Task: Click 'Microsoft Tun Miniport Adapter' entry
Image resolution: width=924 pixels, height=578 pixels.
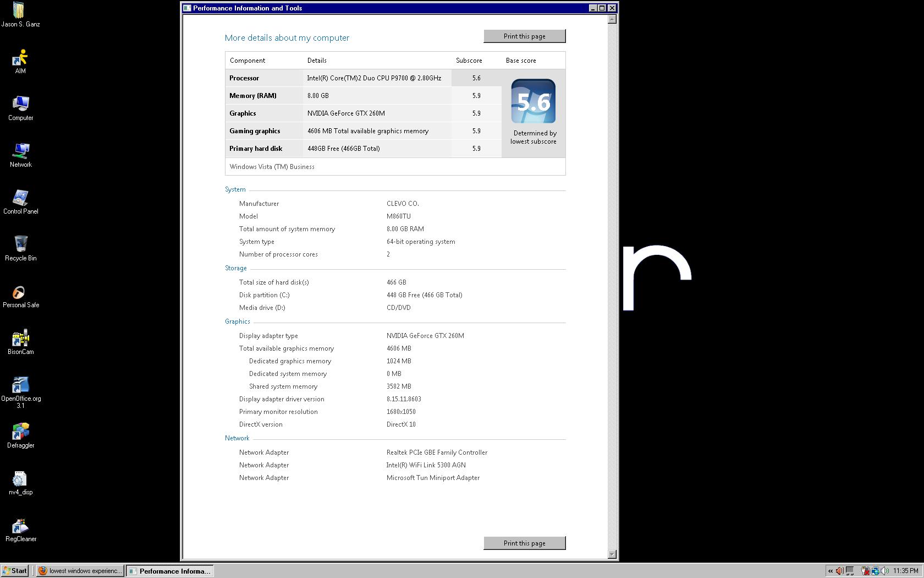Action: [433, 478]
